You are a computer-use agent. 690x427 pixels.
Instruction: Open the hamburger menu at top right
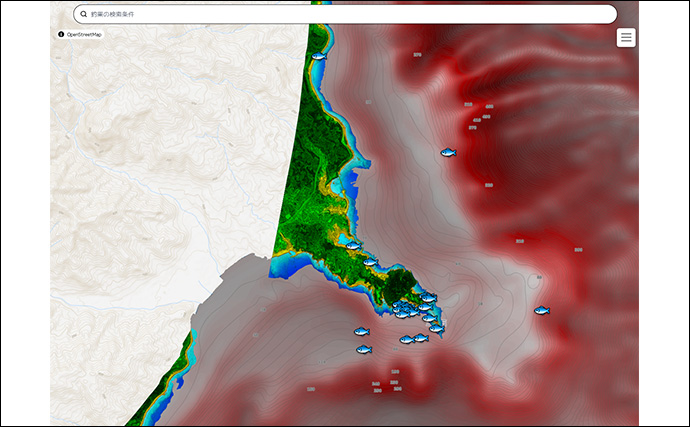626,38
